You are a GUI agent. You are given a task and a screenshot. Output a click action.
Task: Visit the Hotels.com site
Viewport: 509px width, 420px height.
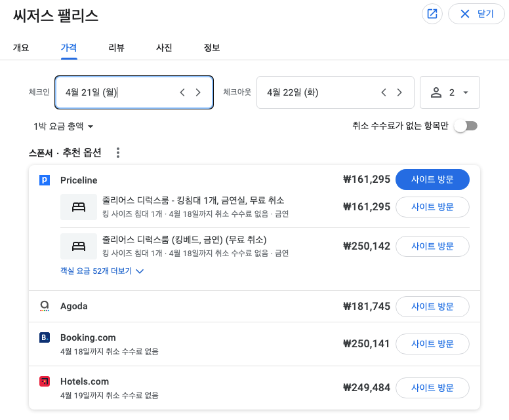click(432, 388)
